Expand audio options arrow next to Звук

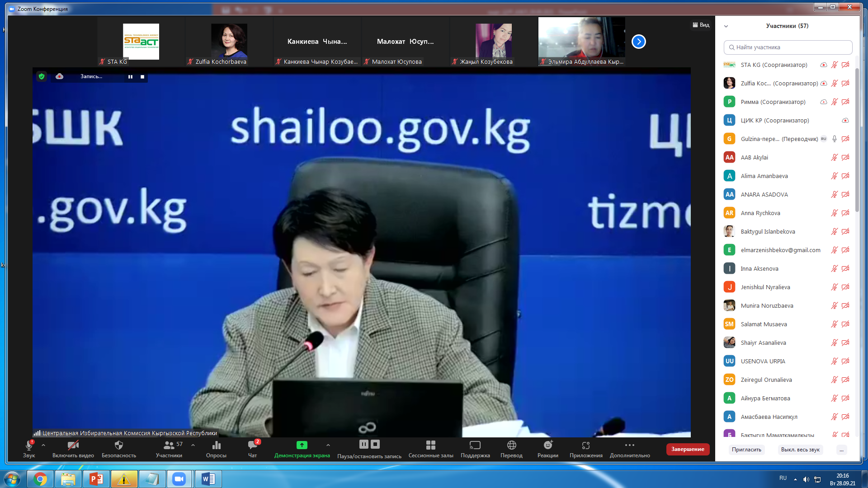pos(43,445)
